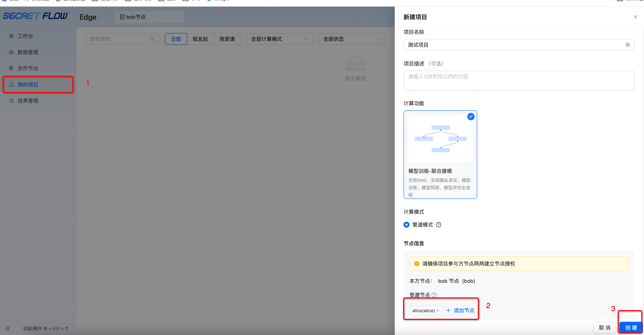
Task: Click 添加节点 link
Action: [x=460, y=310]
